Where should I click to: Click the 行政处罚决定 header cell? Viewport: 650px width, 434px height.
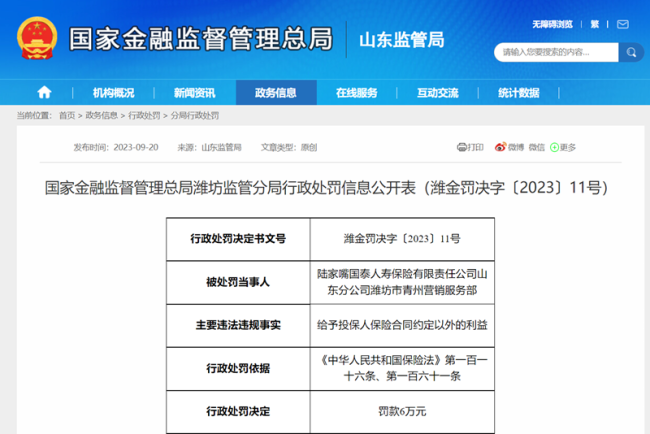pos(238,412)
